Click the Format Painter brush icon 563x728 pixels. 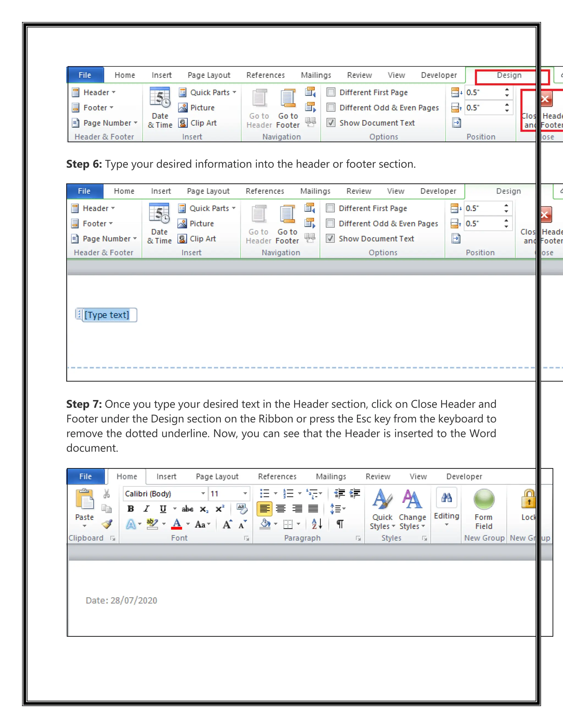point(107,524)
